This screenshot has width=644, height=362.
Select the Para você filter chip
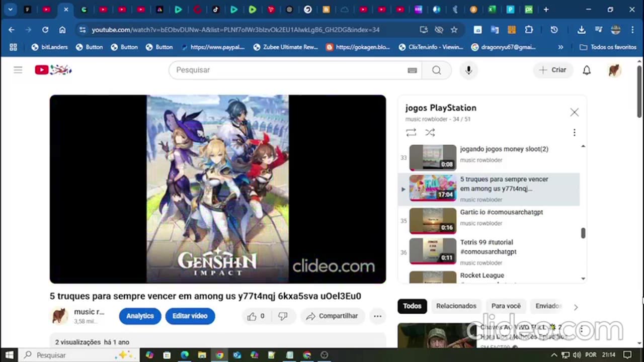506,306
